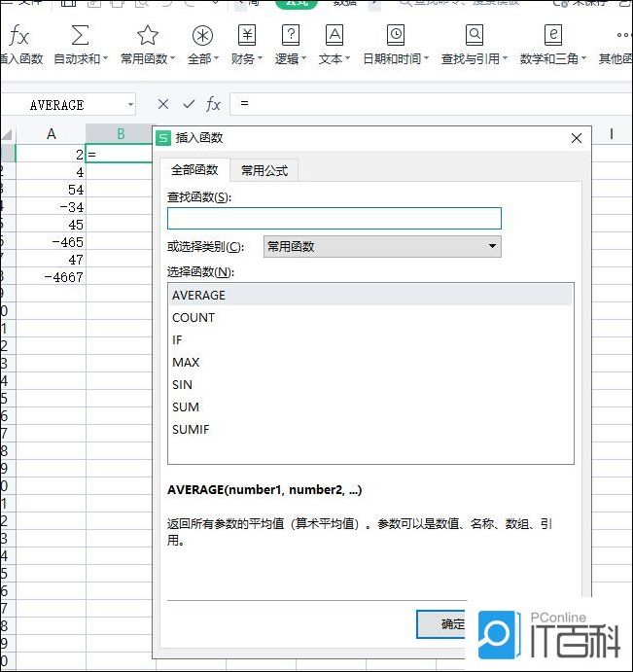Expand the Text functions dropdown arrow

pyautogui.click(x=347, y=58)
